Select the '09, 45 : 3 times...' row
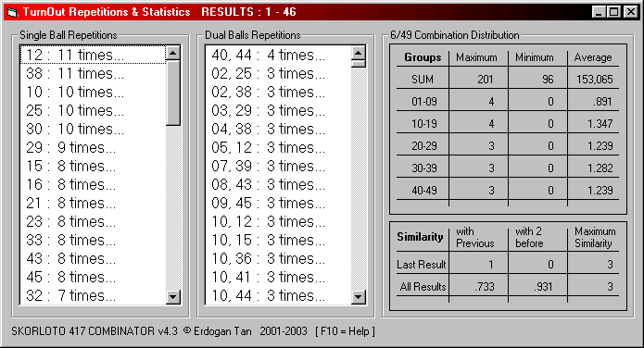The image size is (644, 348). click(x=278, y=203)
